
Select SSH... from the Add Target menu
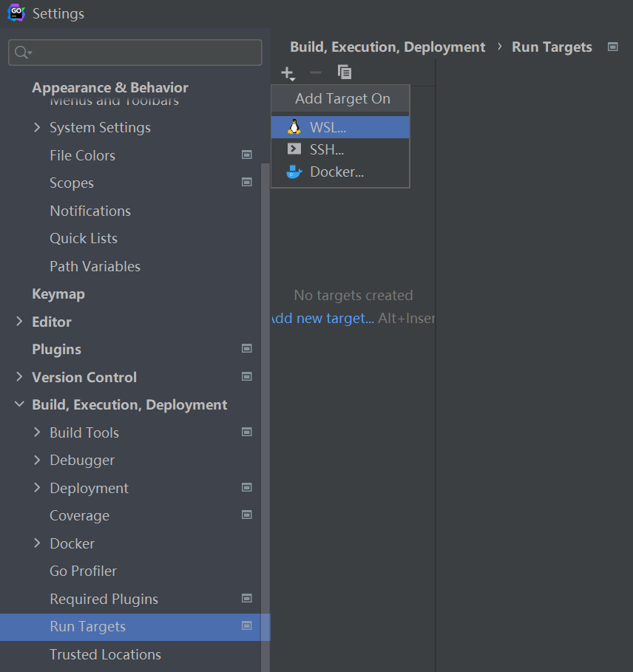coord(327,149)
